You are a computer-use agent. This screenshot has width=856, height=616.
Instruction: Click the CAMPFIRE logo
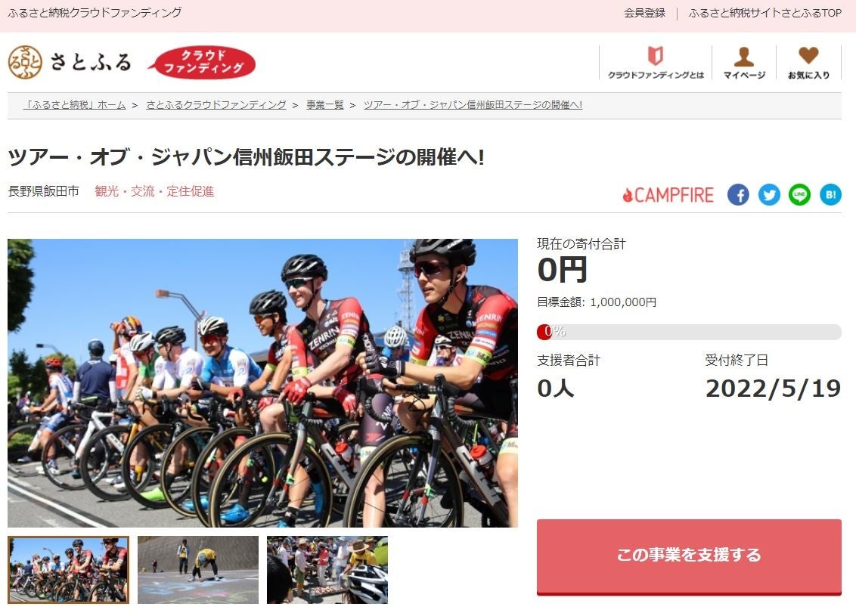pyautogui.click(x=668, y=195)
